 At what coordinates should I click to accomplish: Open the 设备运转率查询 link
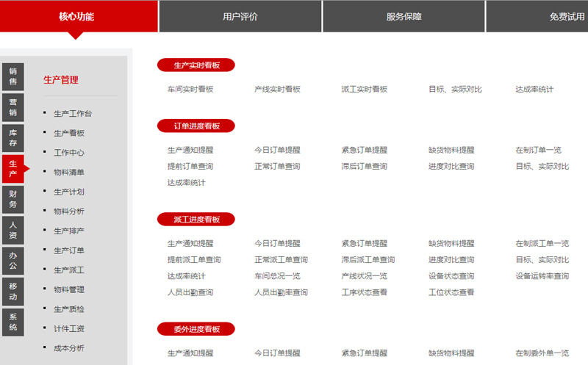point(542,276)
